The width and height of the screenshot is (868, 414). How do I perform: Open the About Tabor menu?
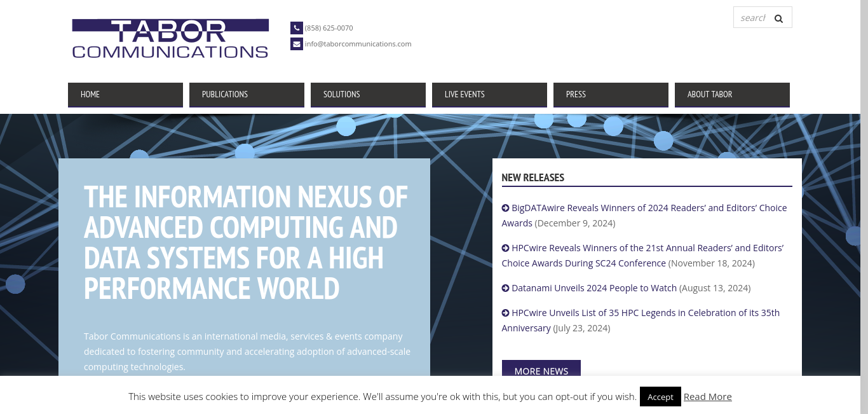732,95
